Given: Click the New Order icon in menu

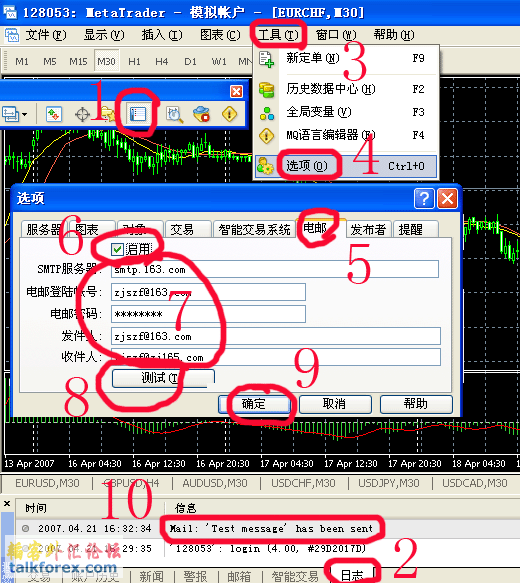Looking at the screenshot, I should pos(267,59).
